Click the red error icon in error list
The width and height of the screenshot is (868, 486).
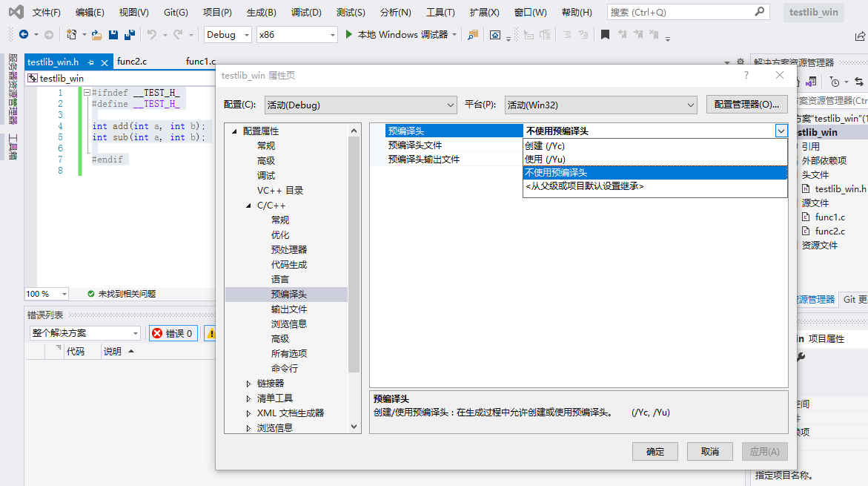click(157, 333)
